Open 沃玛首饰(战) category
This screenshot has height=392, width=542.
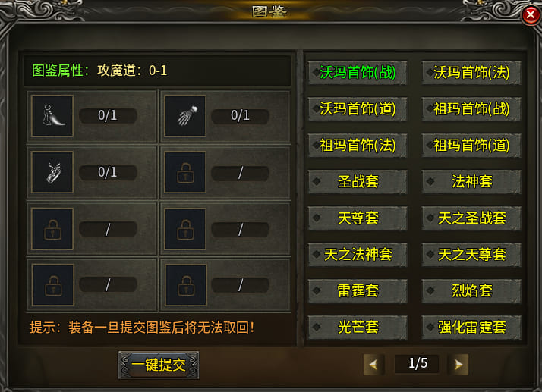(x=358, y=73)
